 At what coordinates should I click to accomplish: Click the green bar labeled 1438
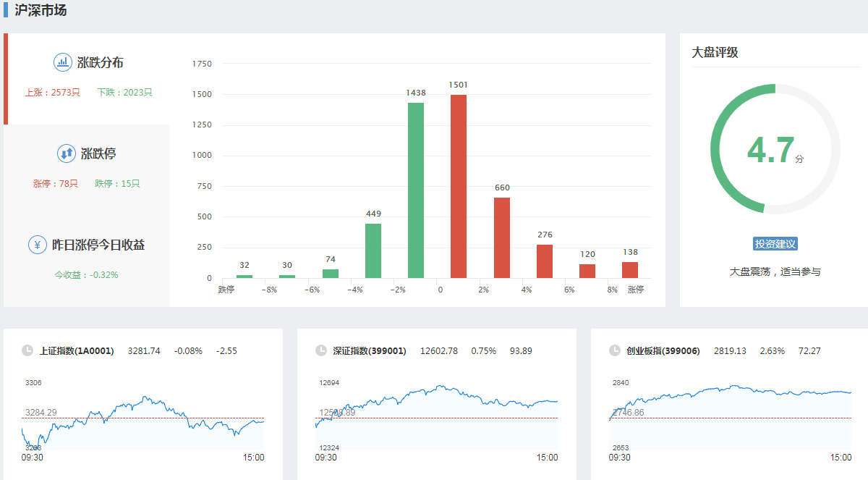pyautogui.click(x=416, y=190)
